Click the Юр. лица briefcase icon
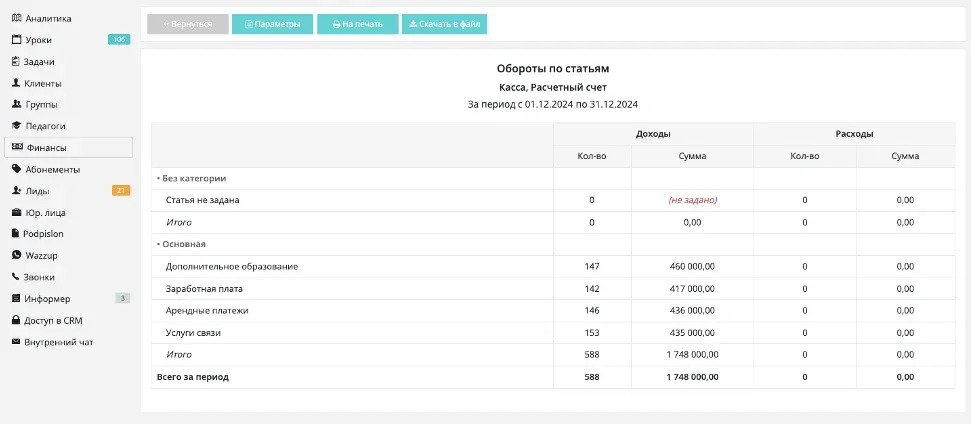The height and width of the screenshot is (424, 971). 17,212
